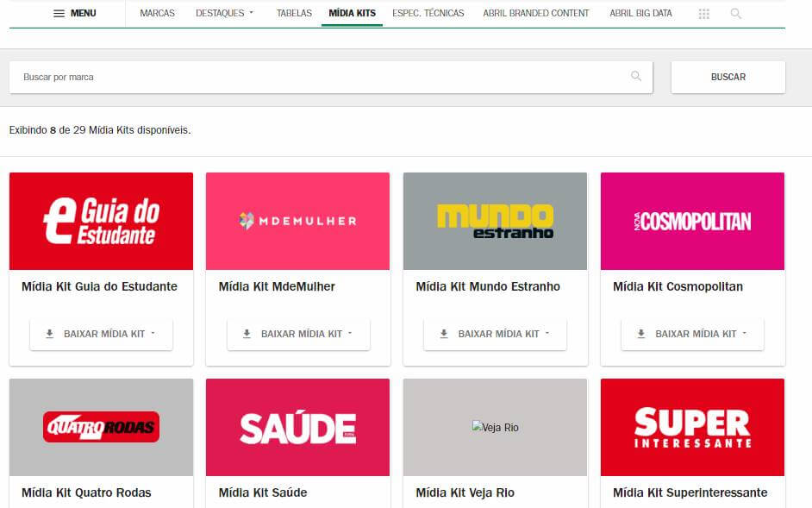Click the grid apps icon near the top right

[x=703, y=13]
